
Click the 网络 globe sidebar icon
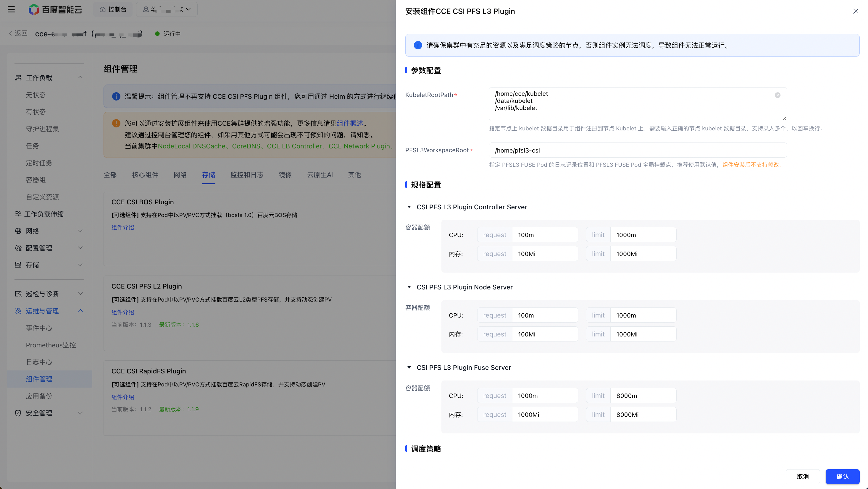tap(18, 231)
